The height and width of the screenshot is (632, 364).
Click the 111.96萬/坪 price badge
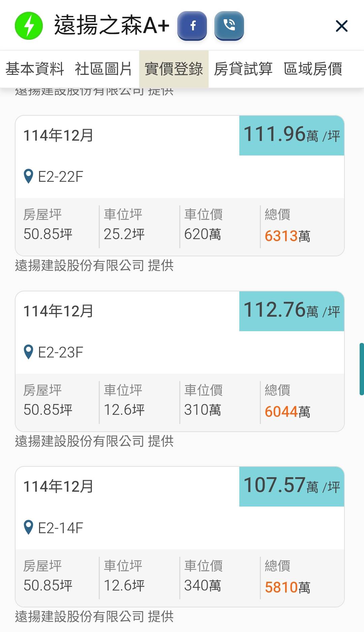[292, 135]
